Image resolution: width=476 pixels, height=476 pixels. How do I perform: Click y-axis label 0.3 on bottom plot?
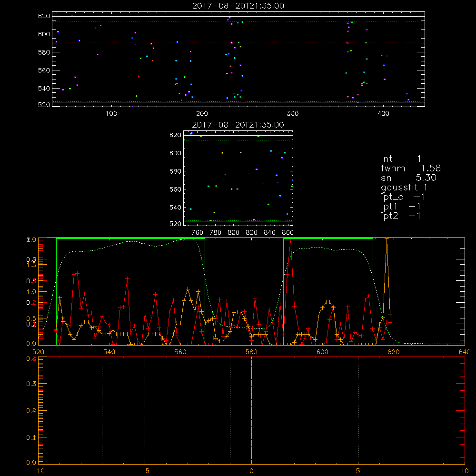point(31,384)
